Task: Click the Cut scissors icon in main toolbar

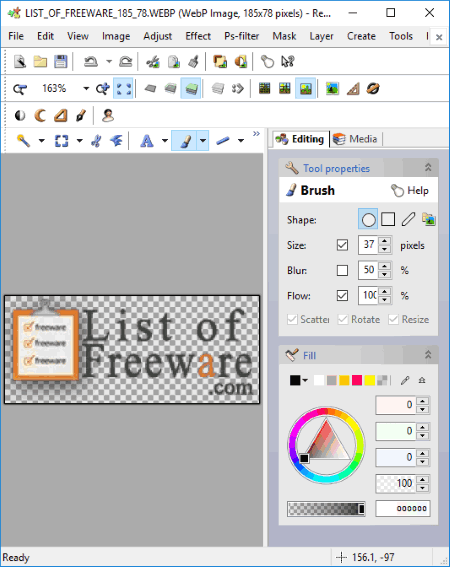Action: point(153,61)
